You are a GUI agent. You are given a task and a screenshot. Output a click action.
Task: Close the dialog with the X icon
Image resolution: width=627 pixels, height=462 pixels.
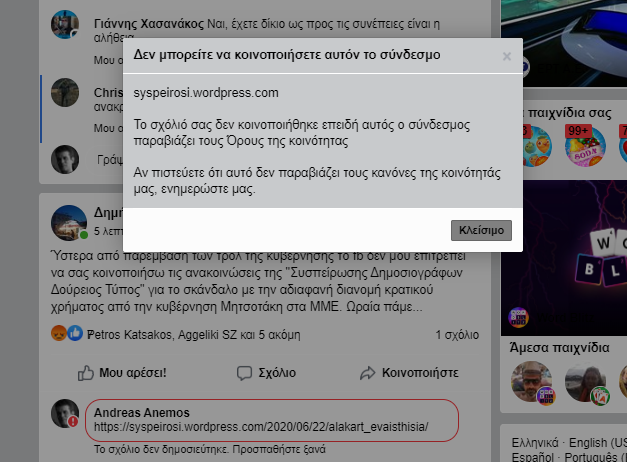click(507, 56)
